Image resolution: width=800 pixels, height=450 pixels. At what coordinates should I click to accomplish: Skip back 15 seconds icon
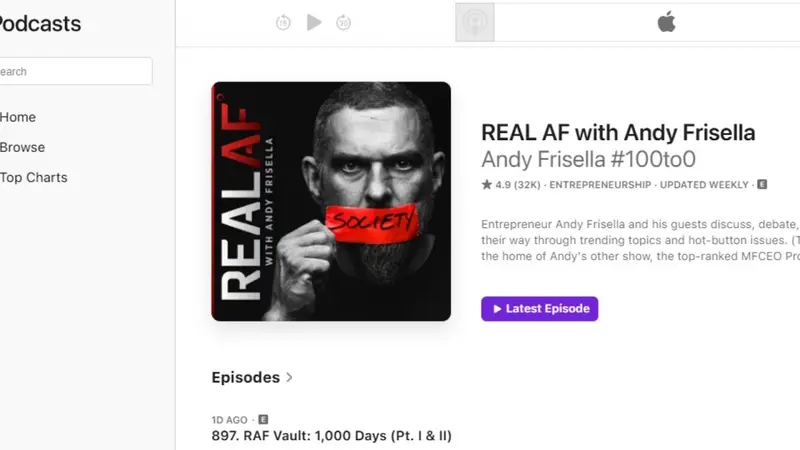[283, 22]
